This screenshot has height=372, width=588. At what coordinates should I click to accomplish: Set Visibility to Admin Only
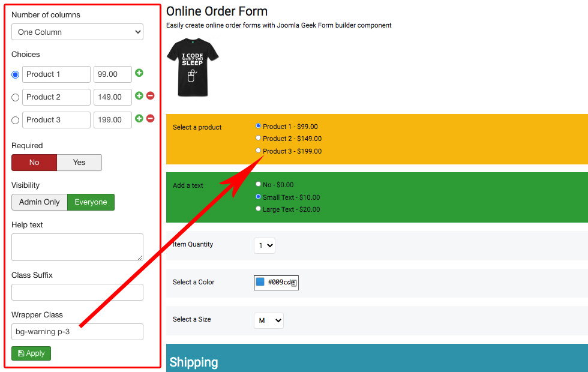pos(40,202)
